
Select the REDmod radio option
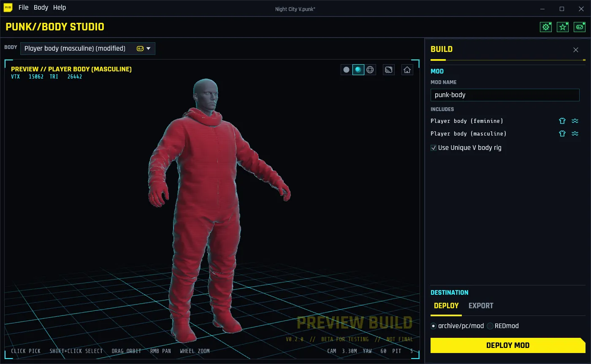tap(490, 326)
